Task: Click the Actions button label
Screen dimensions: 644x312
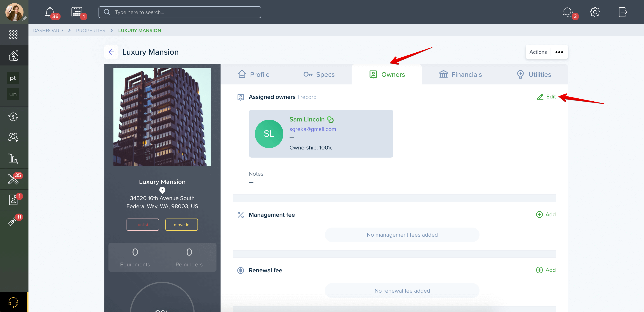Action: tap(538, 52)
